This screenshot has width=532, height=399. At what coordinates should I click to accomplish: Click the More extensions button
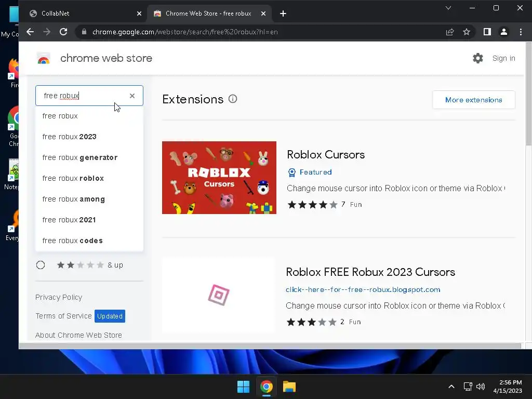click(474, 100)
